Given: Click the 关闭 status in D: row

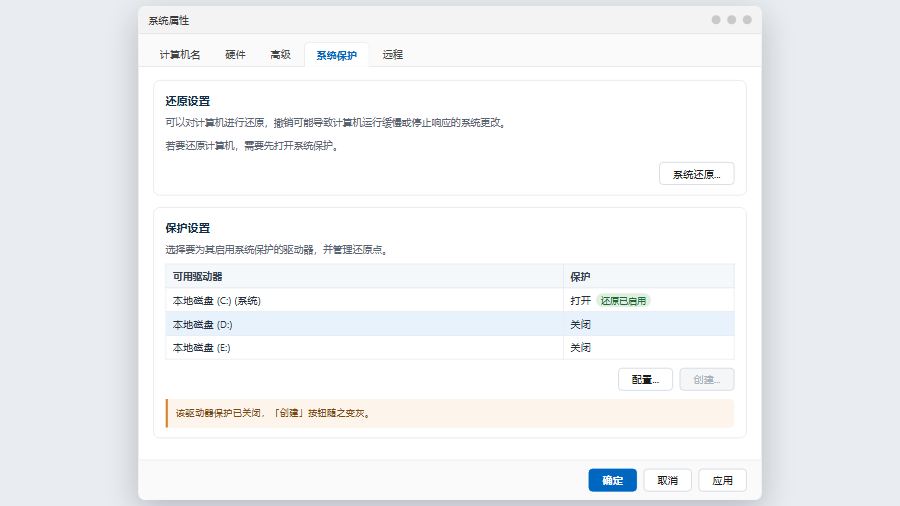Looking at the screenshot, I should click(580, 324).
